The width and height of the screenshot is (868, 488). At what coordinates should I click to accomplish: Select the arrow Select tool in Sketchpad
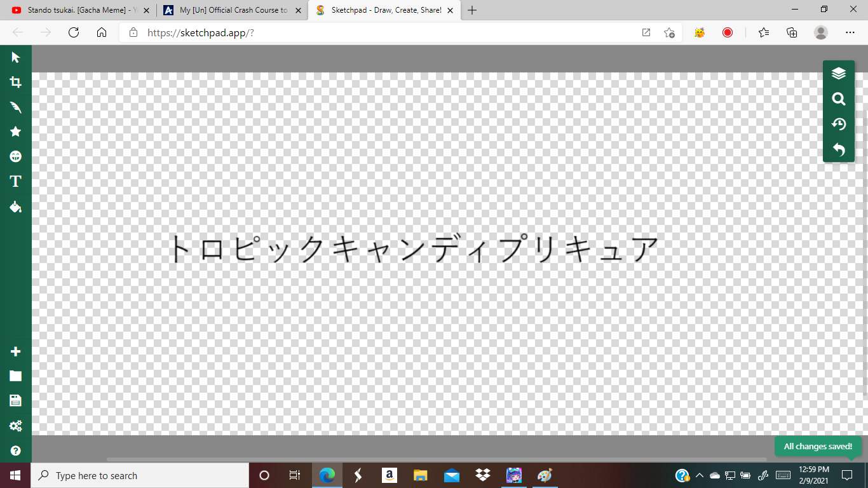point(16,58)
